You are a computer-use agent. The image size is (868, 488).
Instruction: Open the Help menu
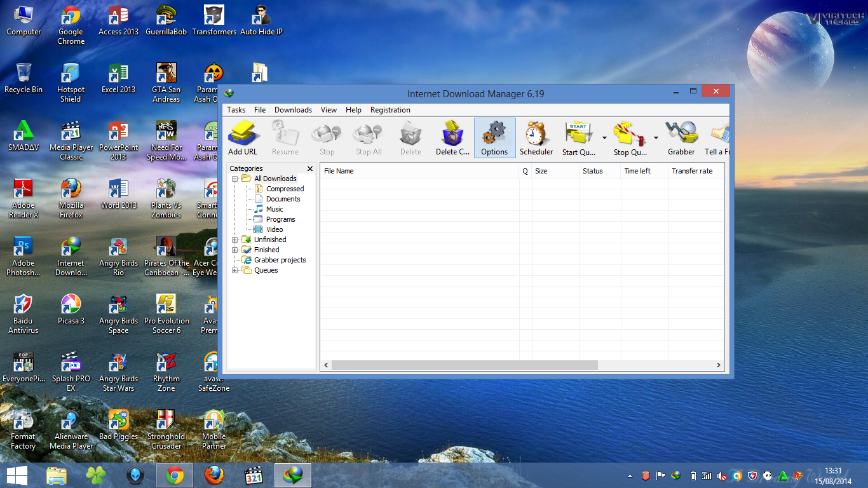(x=353, y=110)
